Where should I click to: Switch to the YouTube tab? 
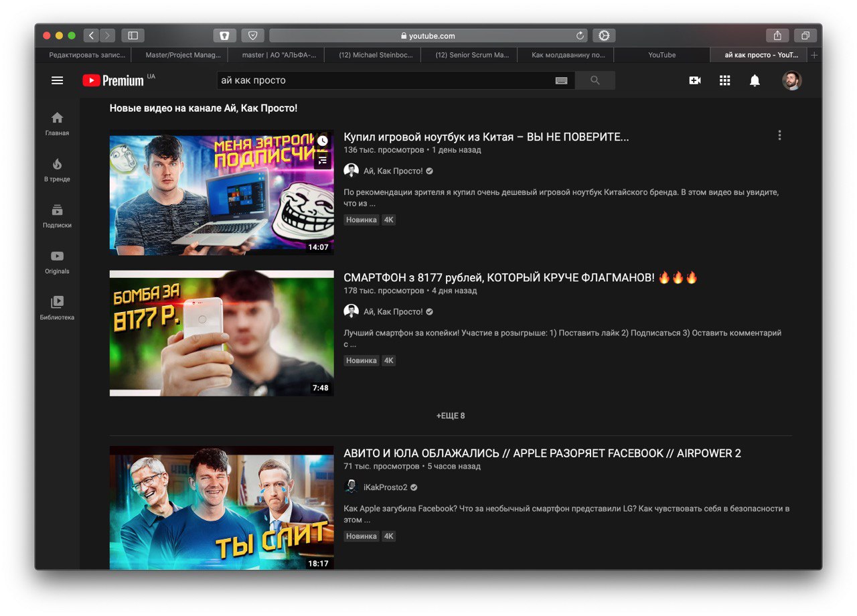(661, 55)
